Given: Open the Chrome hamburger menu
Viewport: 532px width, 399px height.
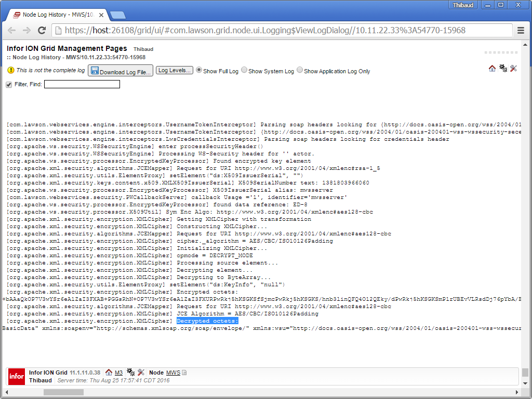Looking at the screenshot, I should (x=521, y=31).
